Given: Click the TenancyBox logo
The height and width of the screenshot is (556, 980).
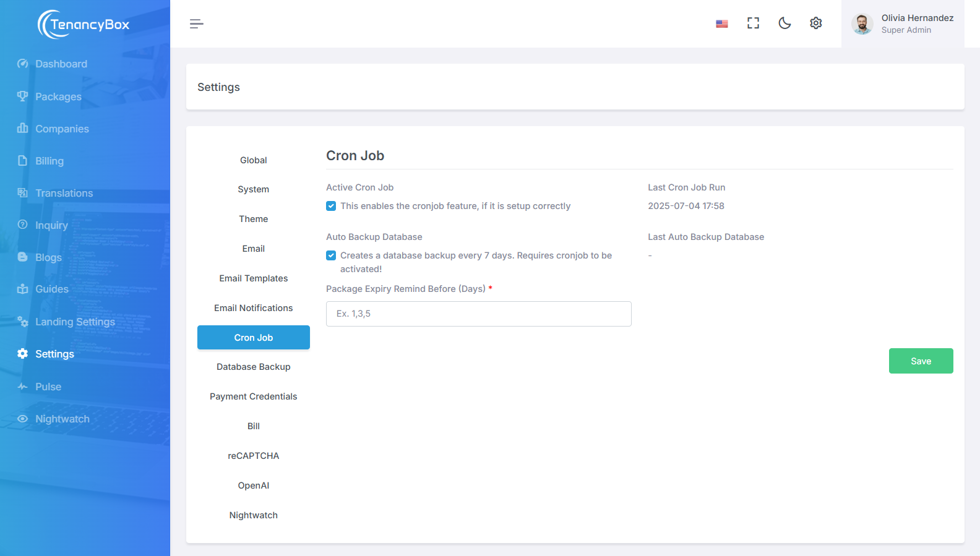Looking at the screenshot, I should point(84,24).
